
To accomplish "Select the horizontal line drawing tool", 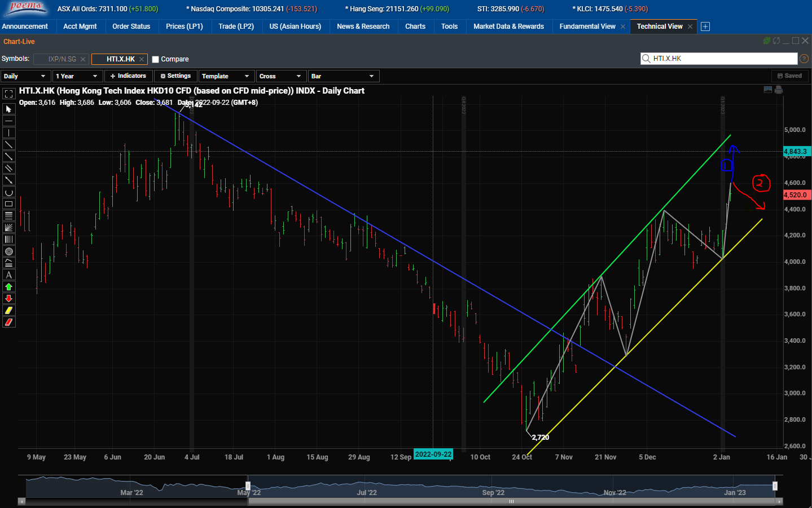I will pyautogui.click(x=8, y=120).
